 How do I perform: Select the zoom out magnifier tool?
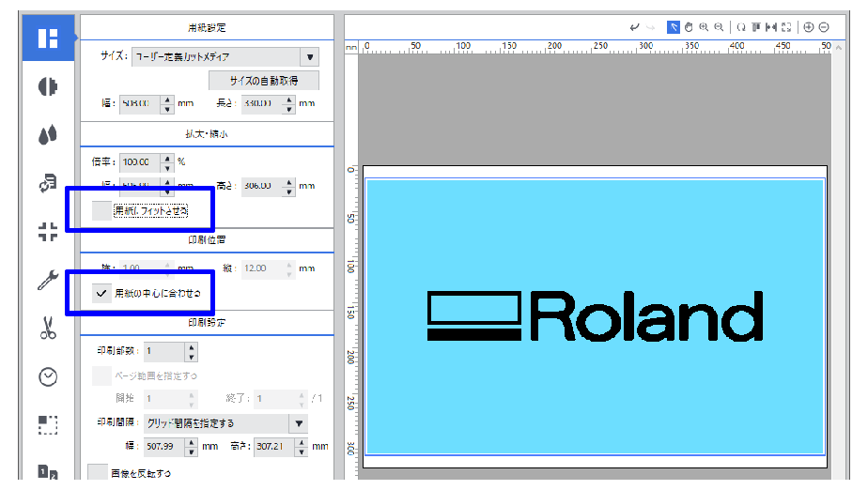point(719,27)
